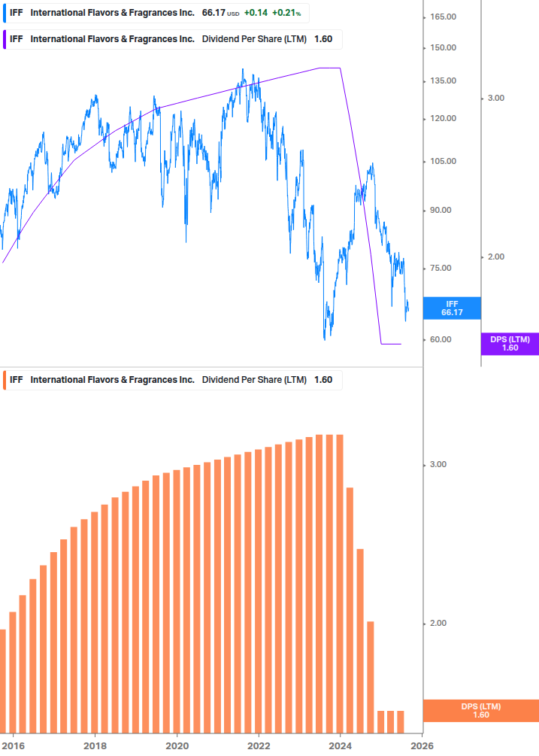This screenshot has width=539, height=756.
Task: Click the +0.21% change value in the price legend
Action: [286, 13]
